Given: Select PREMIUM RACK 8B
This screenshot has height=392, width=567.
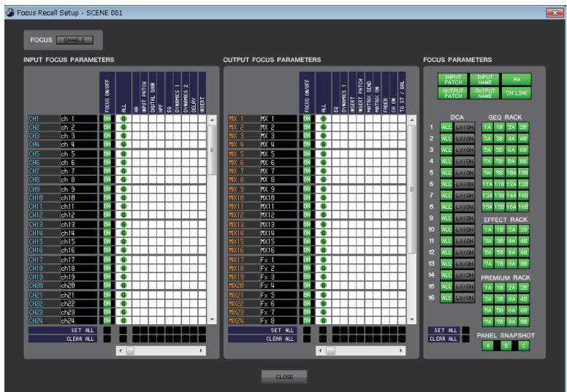Looking at the screenshot, I should tap(523, 321).
